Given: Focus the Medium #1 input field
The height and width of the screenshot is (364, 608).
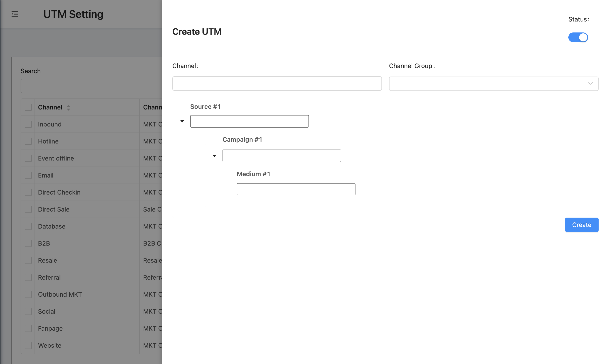Looking at the screenshot, I should (296, 189).
